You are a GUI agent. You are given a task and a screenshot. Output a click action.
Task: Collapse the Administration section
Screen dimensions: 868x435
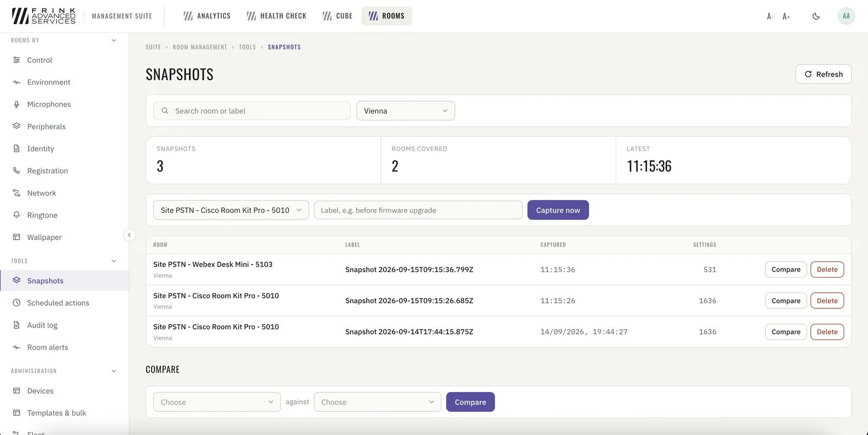click(114, 371)
